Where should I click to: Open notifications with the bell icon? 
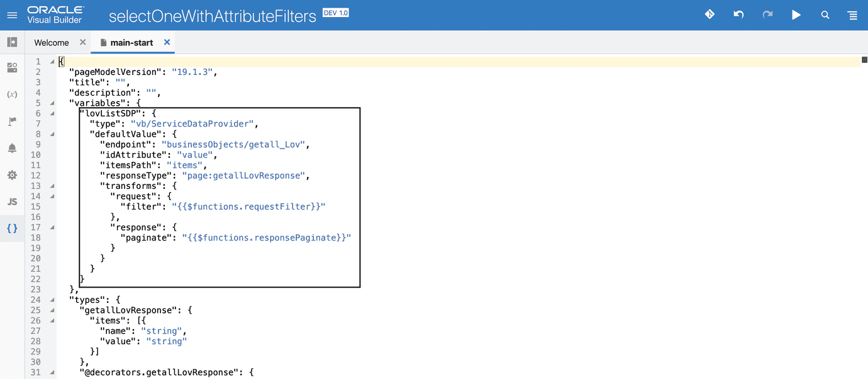pyautogui.click(x=11, y=148)
